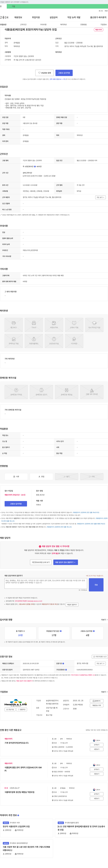Click the top 고용24 입사지원 button

(x=64, y=73)
